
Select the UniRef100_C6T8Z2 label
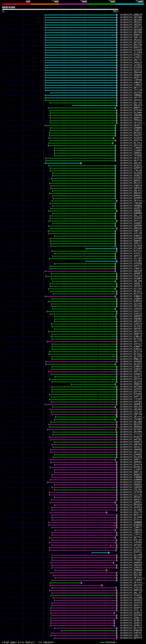coord(131,65)
